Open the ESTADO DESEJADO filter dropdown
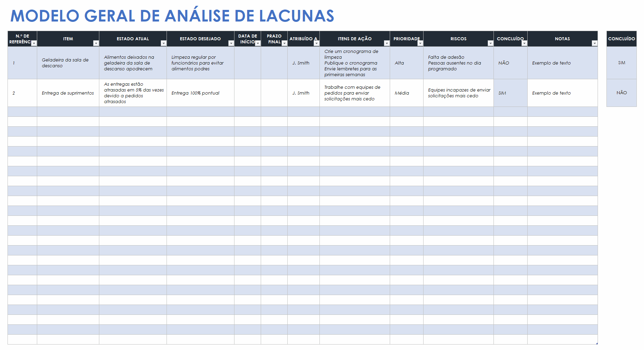Image resolution: width=644 pixels, height=350 pixels. tap(231, 43)
